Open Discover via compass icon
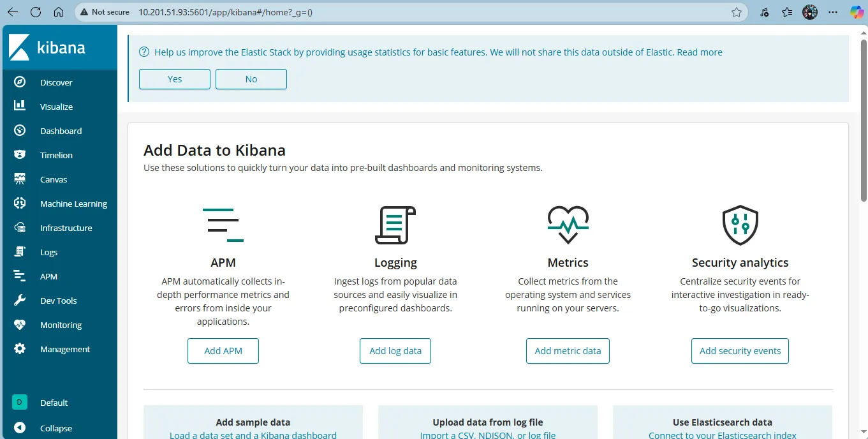 click(20, 82)
